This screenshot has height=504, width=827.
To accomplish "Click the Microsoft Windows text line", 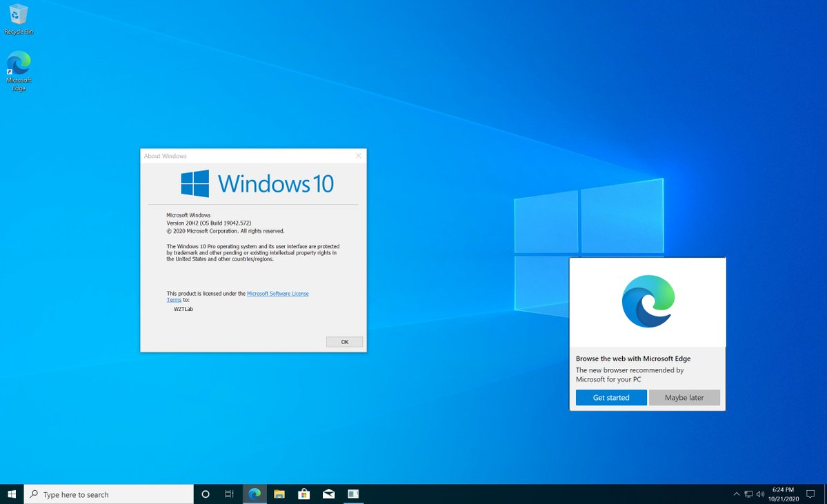I will click(188, 215).
